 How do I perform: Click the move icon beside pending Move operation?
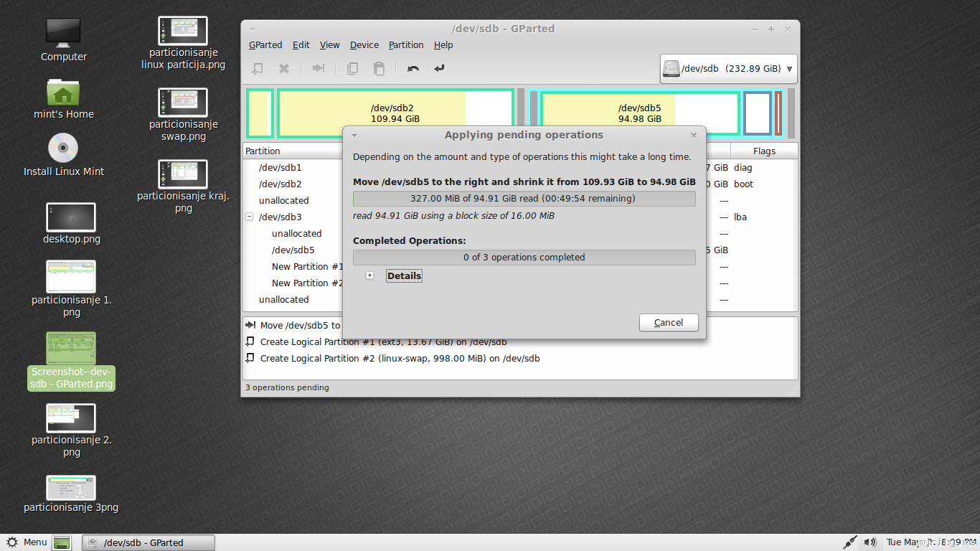point(250,325)
